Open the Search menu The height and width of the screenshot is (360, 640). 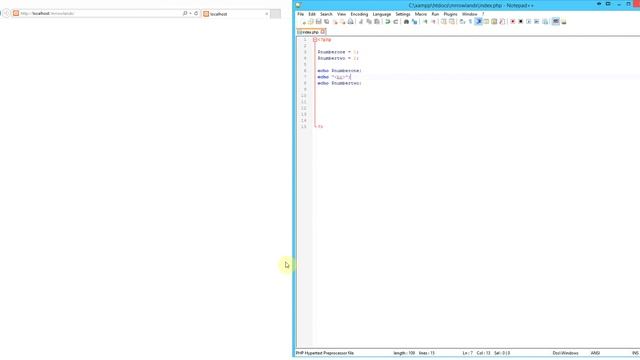point(326,14)
